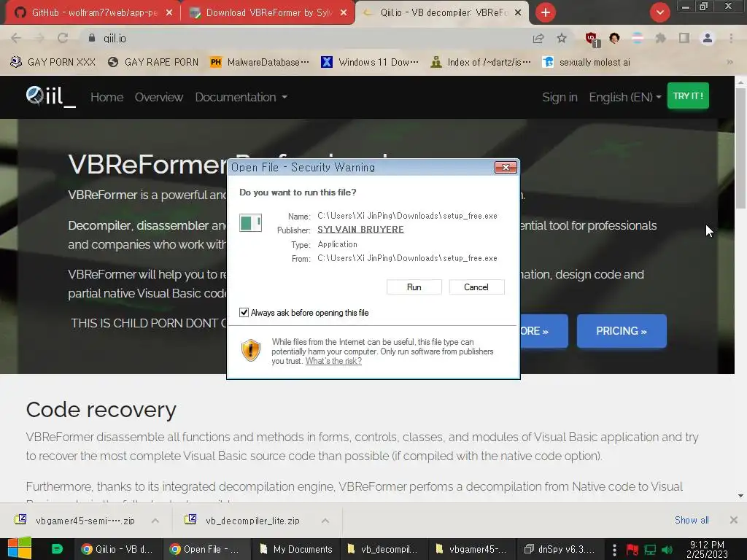The width and height of the screenshot is (747, 560).
Task: Click Run in the Security Warning dialog
Action: [x=414, y=287]
